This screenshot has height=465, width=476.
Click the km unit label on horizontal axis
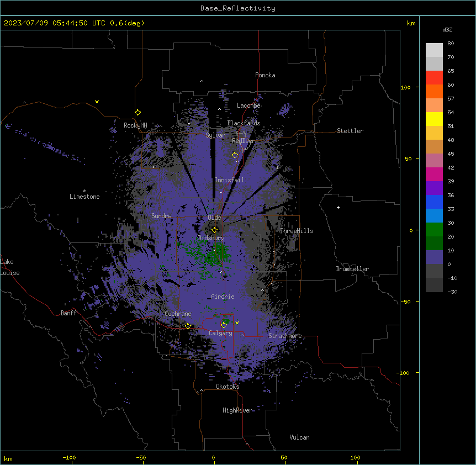coord(8,458)
